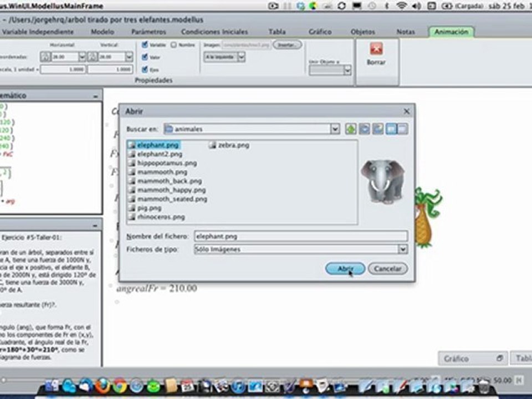Image resolution: width=532 pixels, height=399 pixels.
Task: Select mammoth_back.png in the file list
Action: pyautogui.click(x=165, y=181)
